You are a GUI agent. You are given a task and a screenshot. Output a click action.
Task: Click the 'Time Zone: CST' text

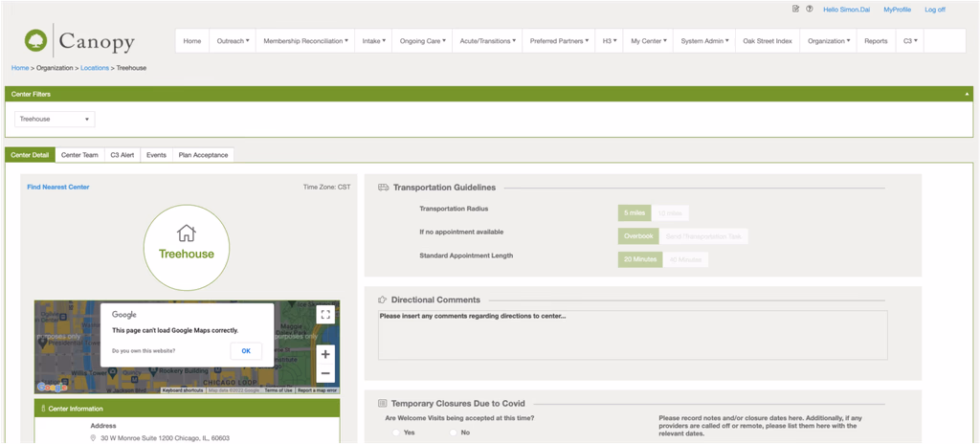click(x=327, y=187)
